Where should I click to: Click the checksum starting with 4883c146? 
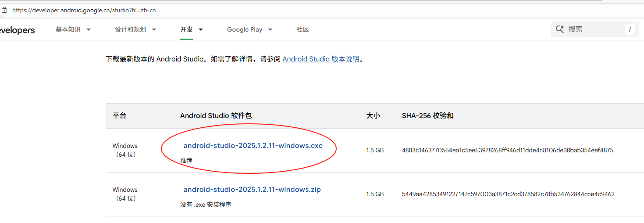(507, 150)
